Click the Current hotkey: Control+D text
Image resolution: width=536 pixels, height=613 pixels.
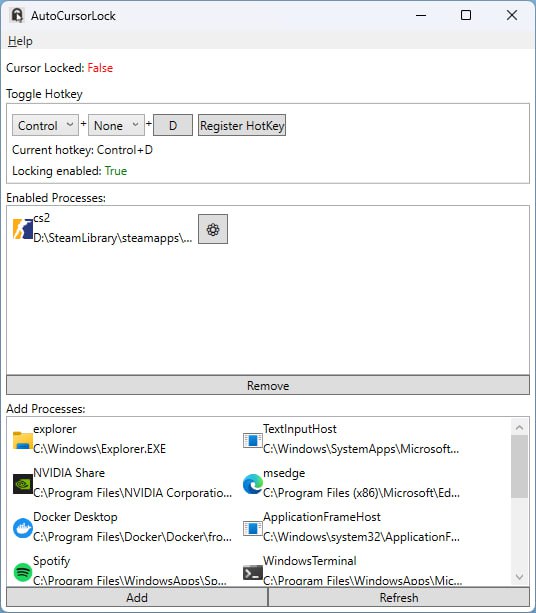(x=82, y=150)
